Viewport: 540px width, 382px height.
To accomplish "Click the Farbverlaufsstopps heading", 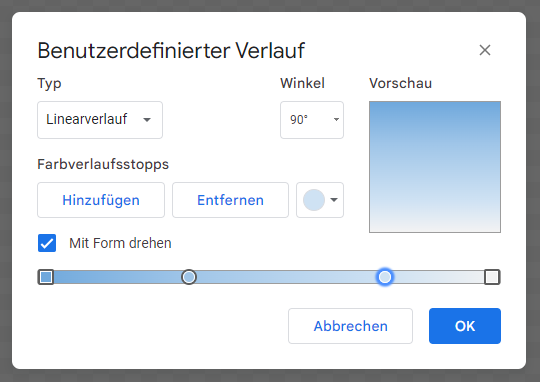I will pos(103,164).
